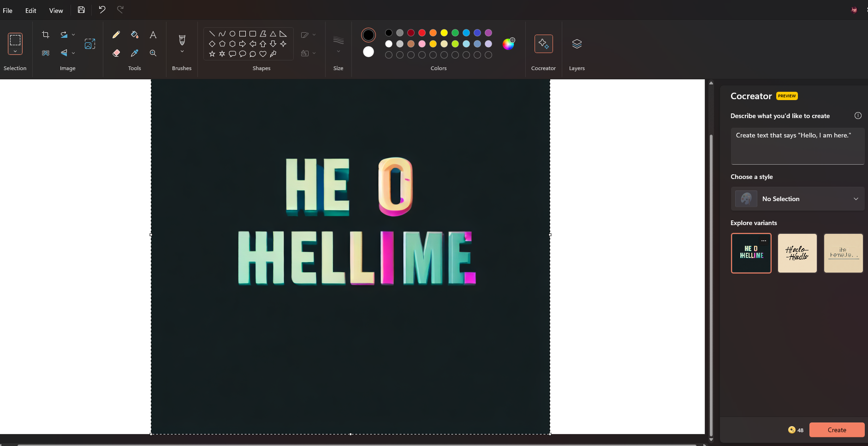
Task: Click the Create button
Action: [x=837, y=430]
